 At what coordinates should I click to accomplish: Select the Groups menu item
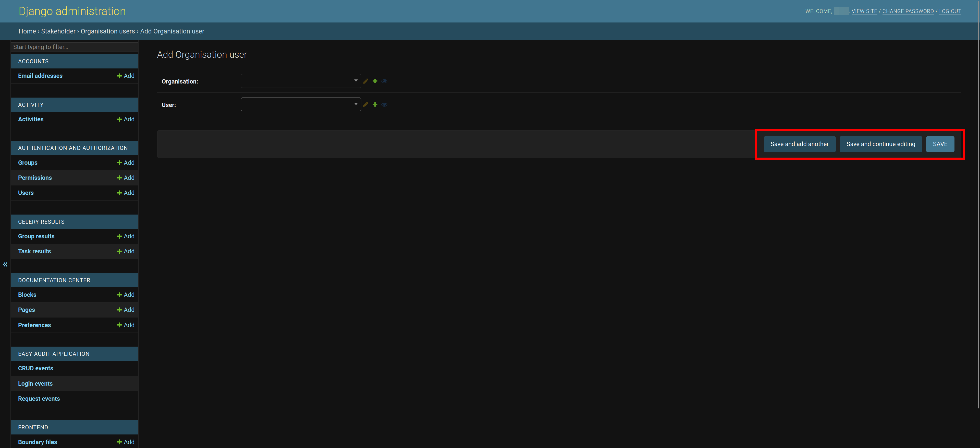point(28,162)
